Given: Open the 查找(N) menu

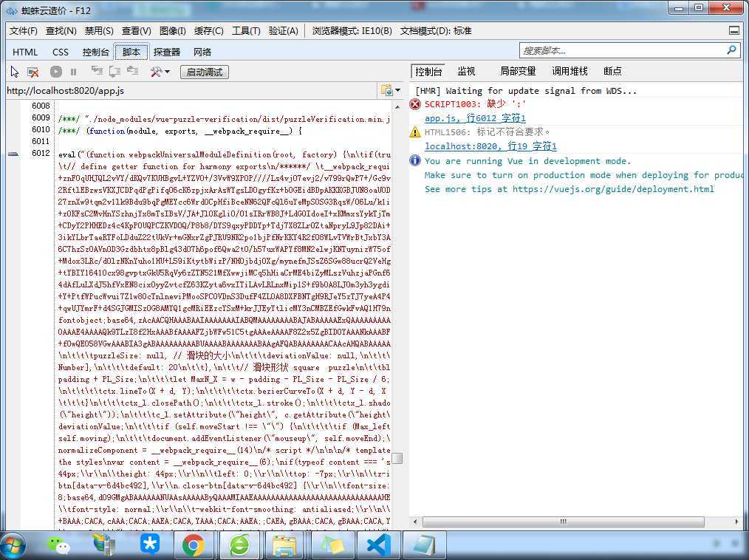Looking at the screenshot, I should (61, 30).
